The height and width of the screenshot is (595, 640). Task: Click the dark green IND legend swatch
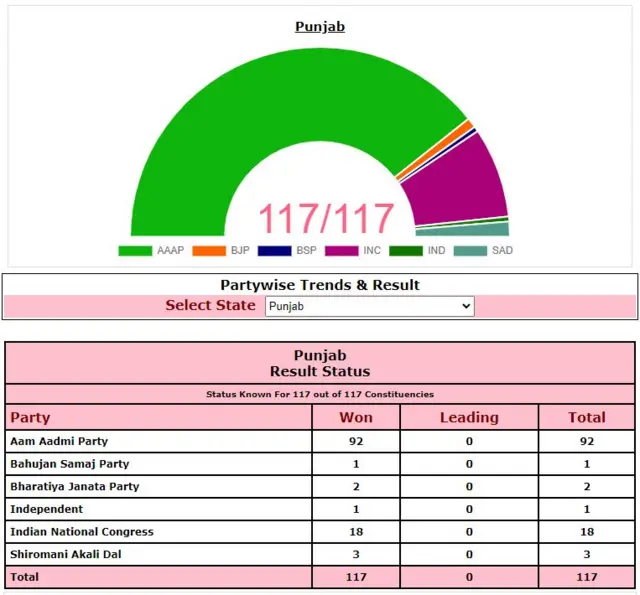point(406,251)
